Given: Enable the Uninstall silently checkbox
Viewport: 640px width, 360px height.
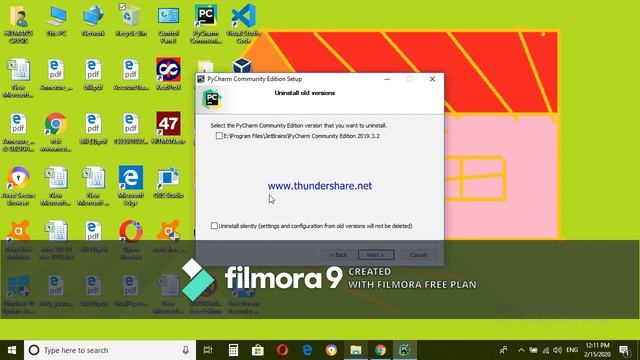Looking at the screenshot, I should coord(214,226).
